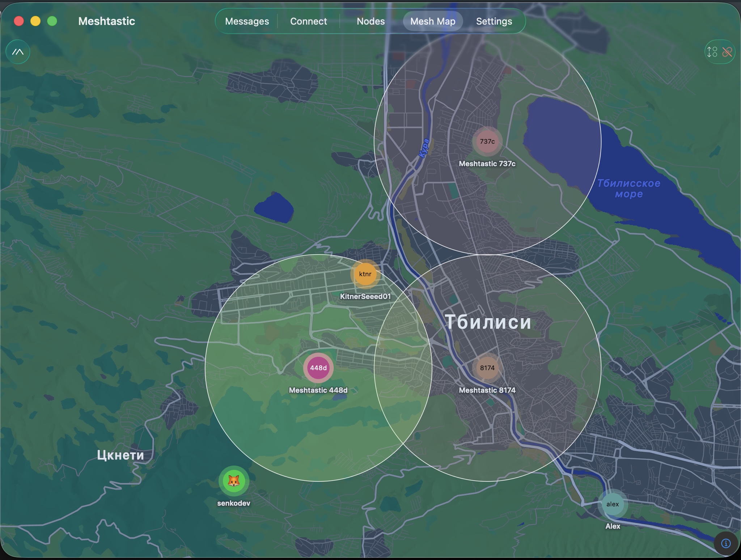
Task: Click the Meshtastic 448d label
Action: pos(318,390)
